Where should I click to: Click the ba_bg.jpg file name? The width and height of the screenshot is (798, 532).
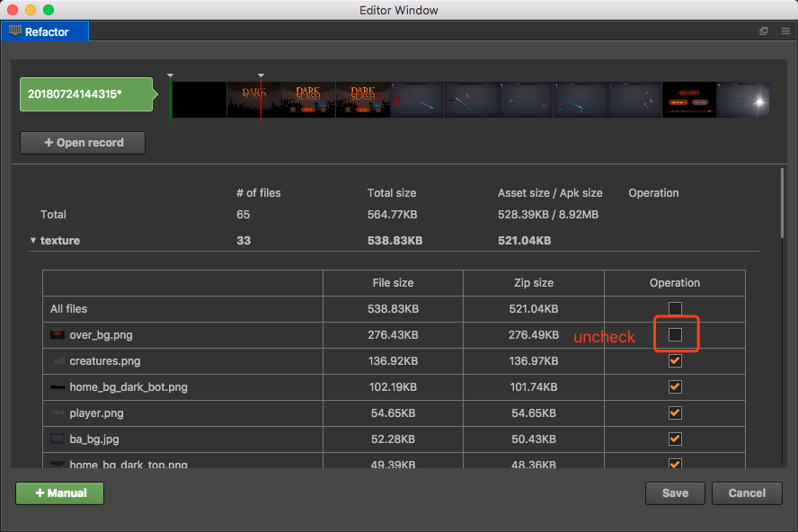[x=94, y=439]
